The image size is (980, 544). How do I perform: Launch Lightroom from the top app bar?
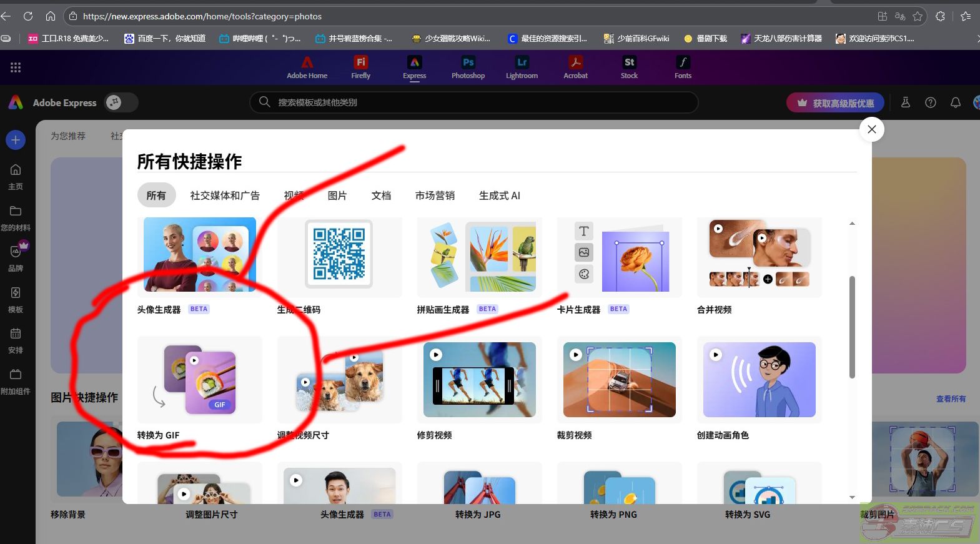point(522,67)
